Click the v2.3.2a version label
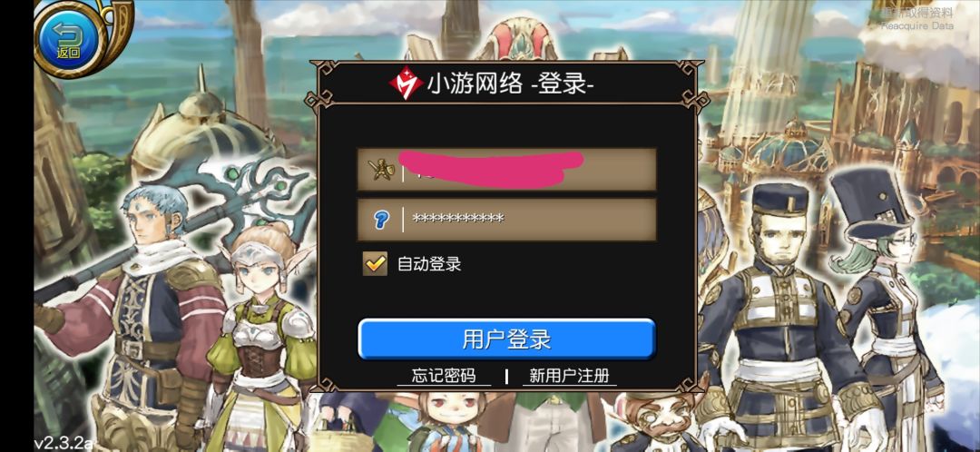This screenshot has width=980, height=452. [x=64, y=443]
